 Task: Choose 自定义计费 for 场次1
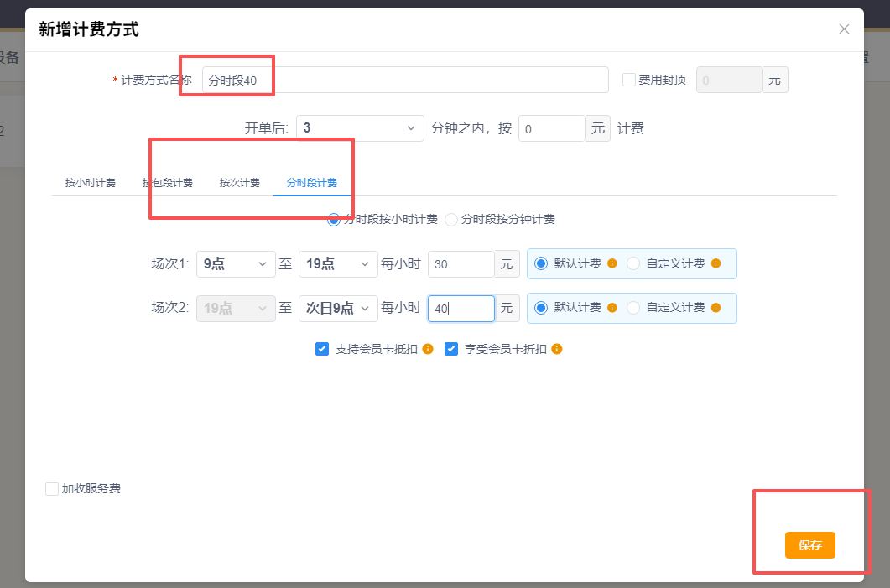pyautogui.click(x=633, y=263)
